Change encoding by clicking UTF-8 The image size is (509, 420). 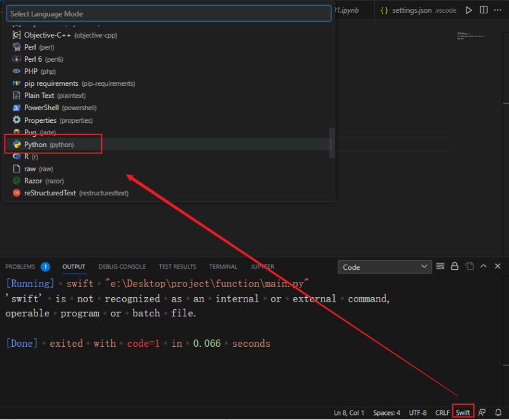[x=418, y=412]
